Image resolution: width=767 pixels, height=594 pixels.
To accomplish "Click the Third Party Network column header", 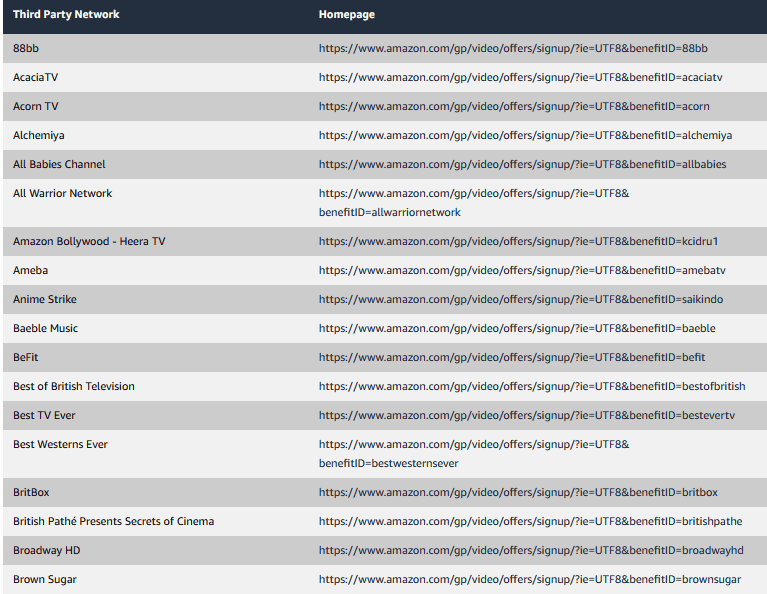I will pos(66,14).
